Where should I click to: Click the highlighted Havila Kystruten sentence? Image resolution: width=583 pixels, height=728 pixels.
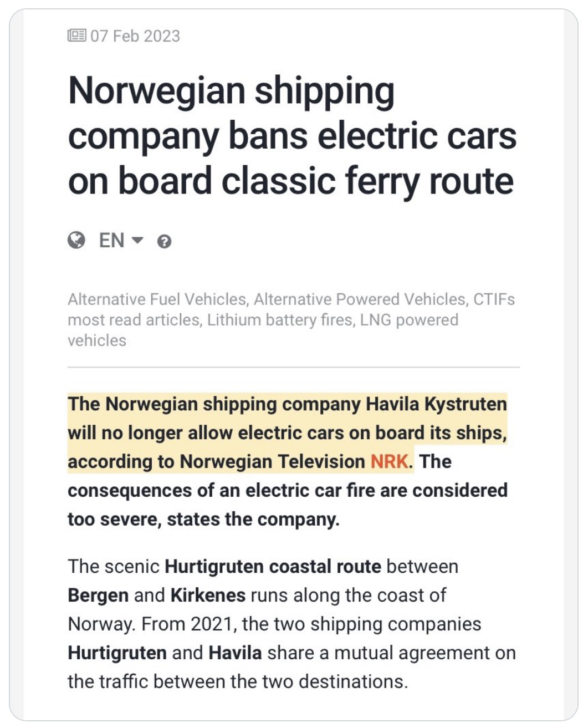point(287,432)
